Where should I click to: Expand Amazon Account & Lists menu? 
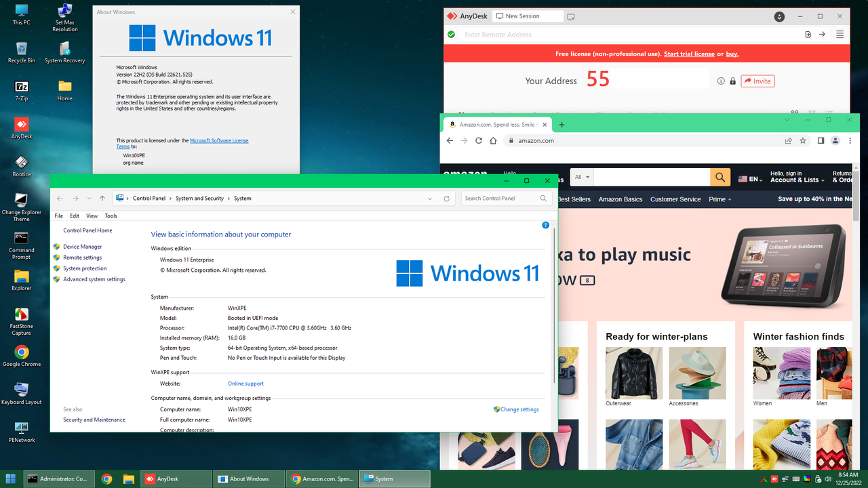click(797, 177)
